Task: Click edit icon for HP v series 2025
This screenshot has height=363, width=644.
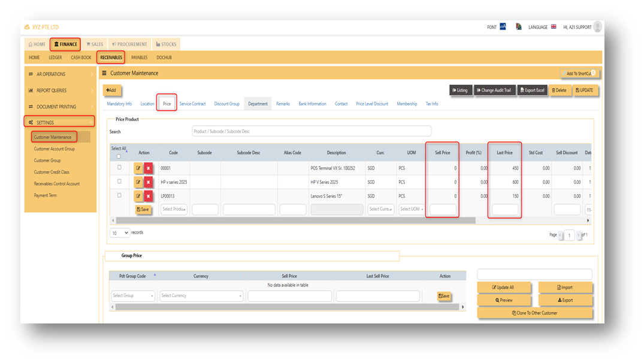Action: 138,182
